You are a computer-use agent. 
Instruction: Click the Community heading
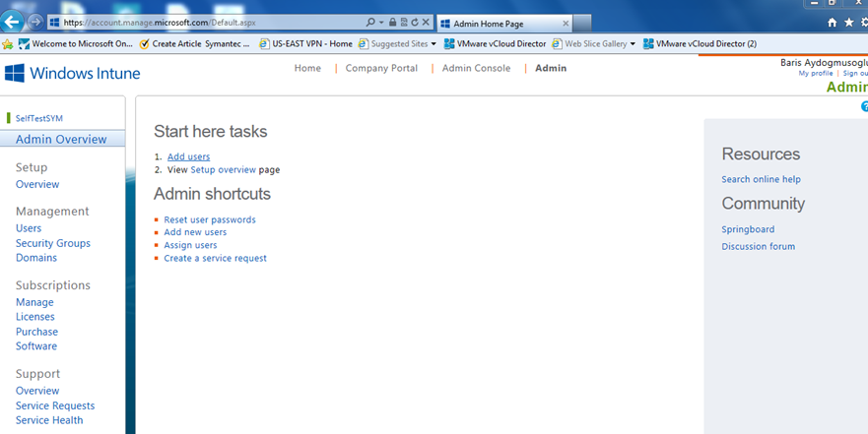(763, 204)
